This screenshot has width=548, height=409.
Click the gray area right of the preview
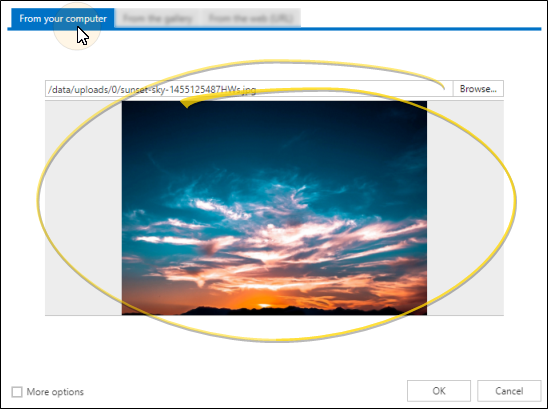click(465, 208)
